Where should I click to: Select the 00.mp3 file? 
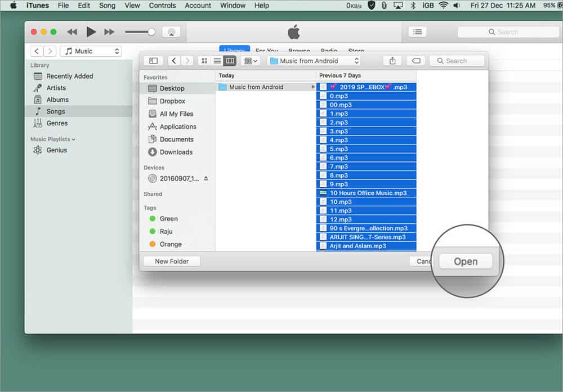point(367,105)
